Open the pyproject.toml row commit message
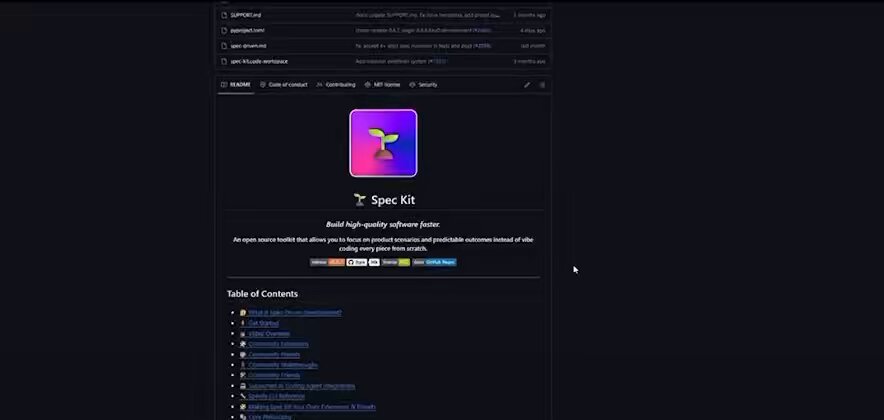 pyautogui.click(x=423, y=30)
